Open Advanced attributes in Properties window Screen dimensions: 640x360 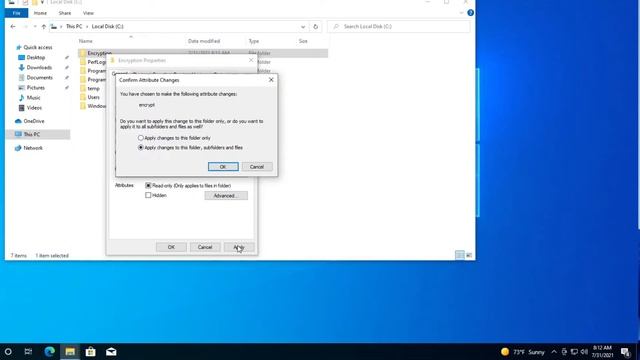226,196
